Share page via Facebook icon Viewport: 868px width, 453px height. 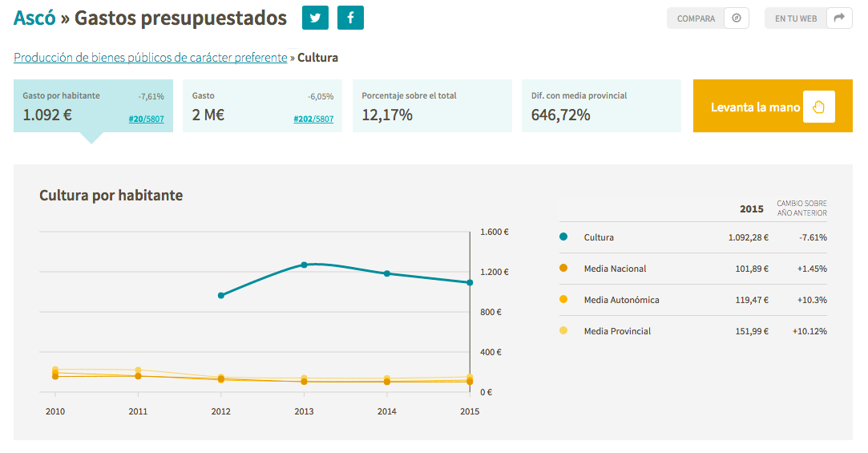click(350, 18)
